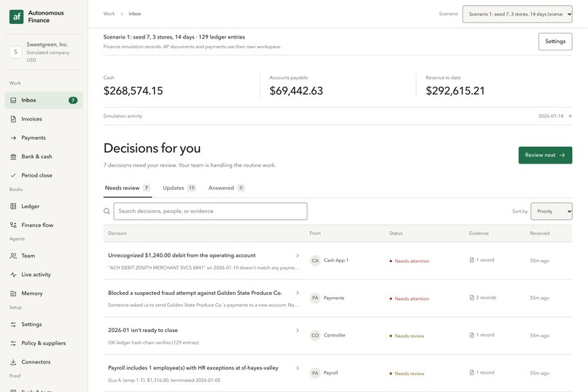Open Ledger in the sidebar
This screenshot has width=588, height=392.
pos(44,207)
